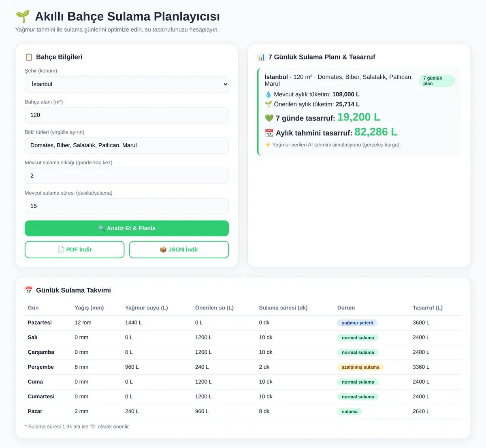Run the Analiz Et & Planla button
486x448 pixels.
pyautogui.click(x=127, y=228)
